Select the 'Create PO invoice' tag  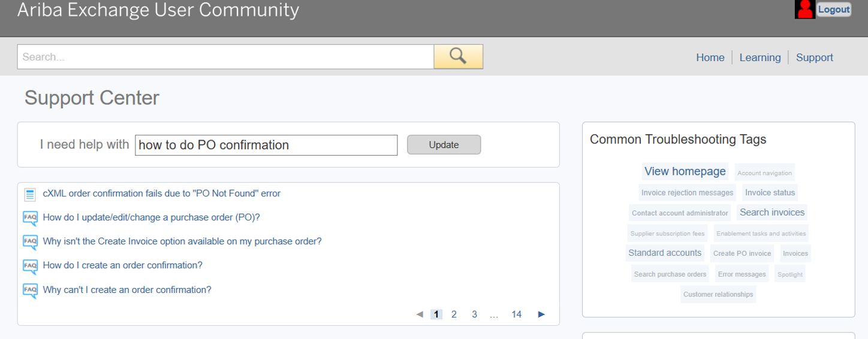tap(742, 253)
